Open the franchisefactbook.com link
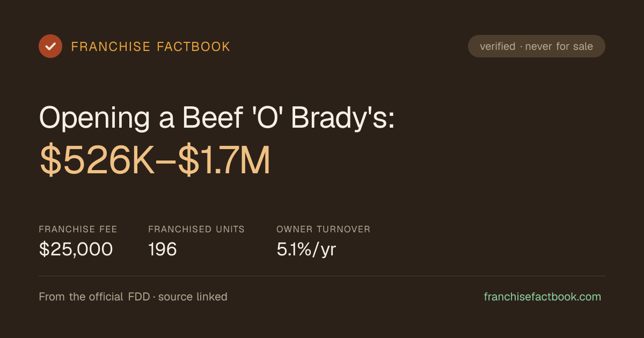644x338 pixels. coord(543,297)
